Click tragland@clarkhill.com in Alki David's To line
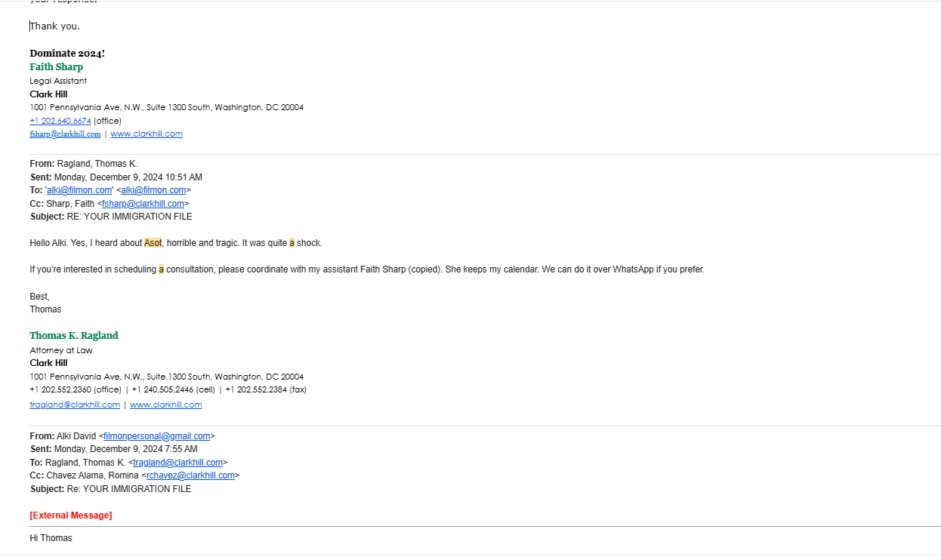The image size is (941, 560). tap(178, 463)
